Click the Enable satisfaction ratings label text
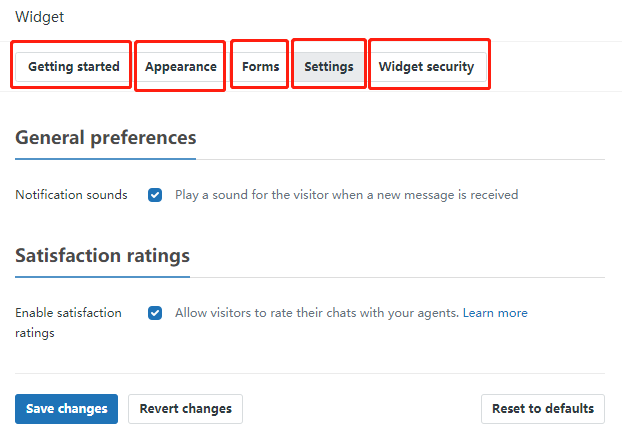 pyautogui.click(x=68, y=322)
